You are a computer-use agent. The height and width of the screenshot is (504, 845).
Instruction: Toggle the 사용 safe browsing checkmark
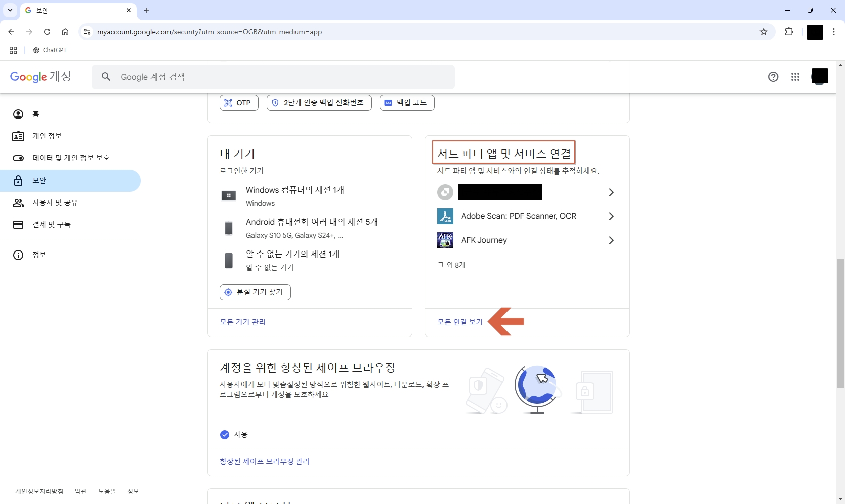[224, 435]
